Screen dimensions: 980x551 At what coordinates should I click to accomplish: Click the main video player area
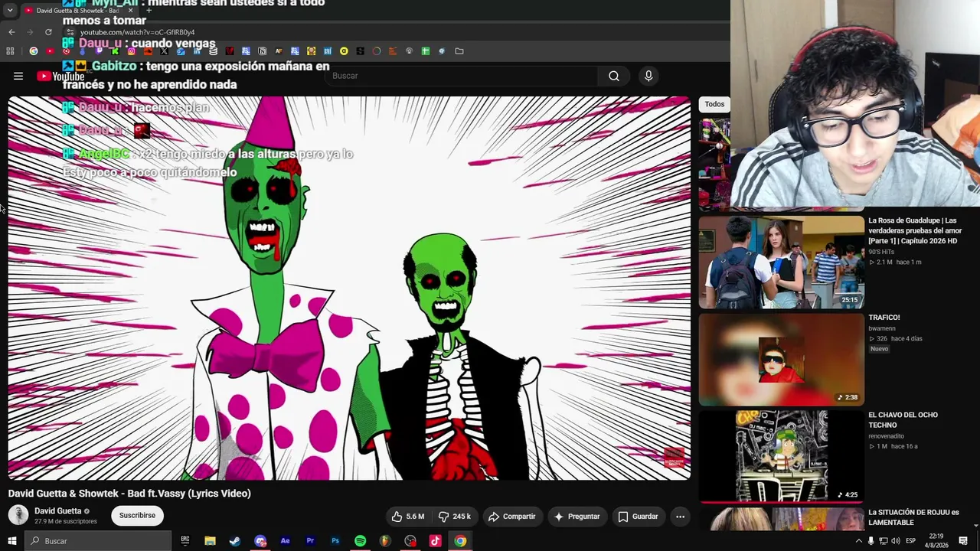349,289
